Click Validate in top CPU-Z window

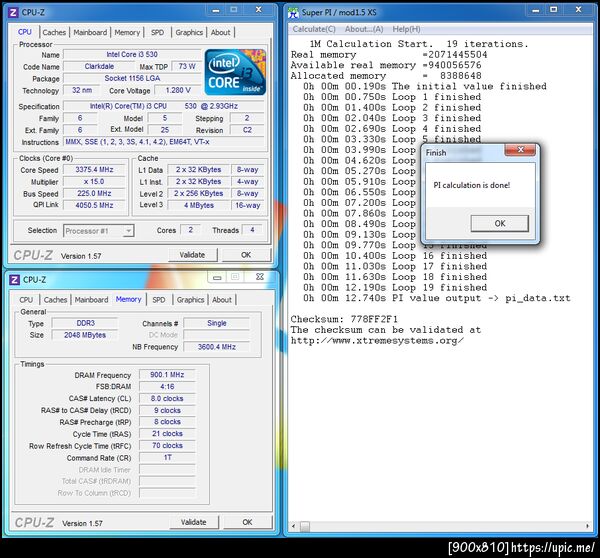coord(192,255)
